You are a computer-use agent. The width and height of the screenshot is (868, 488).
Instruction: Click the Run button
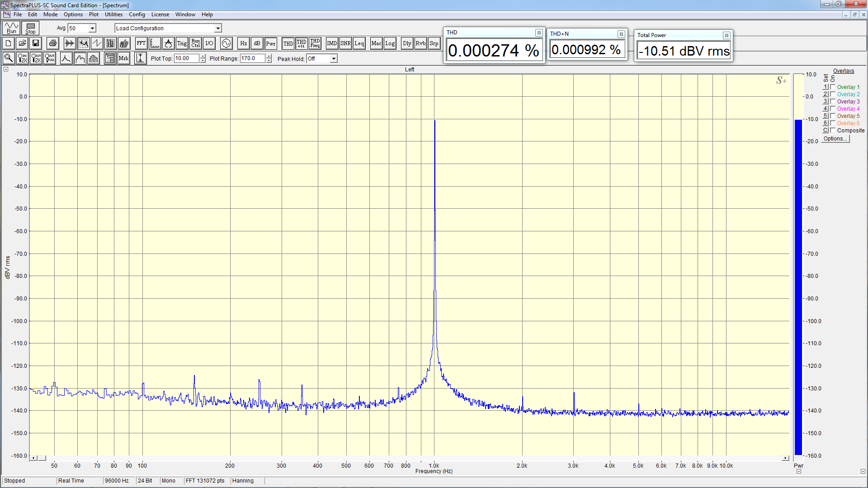point(11,28)
